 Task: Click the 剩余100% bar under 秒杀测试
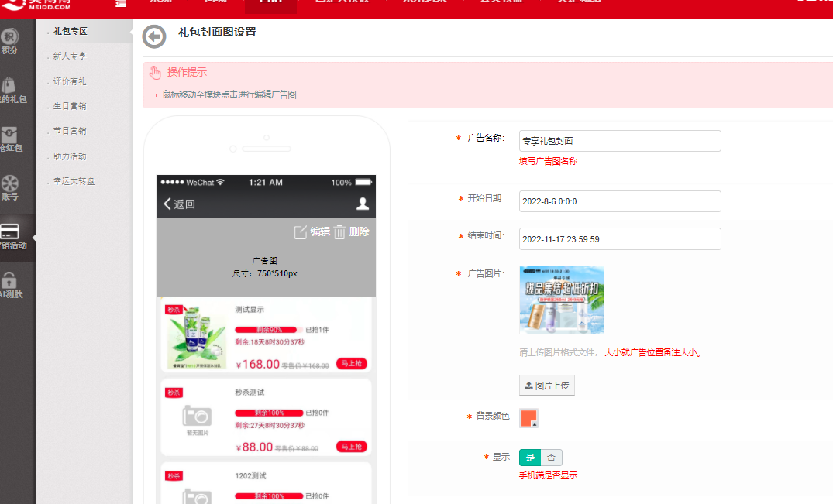[269, 413]
